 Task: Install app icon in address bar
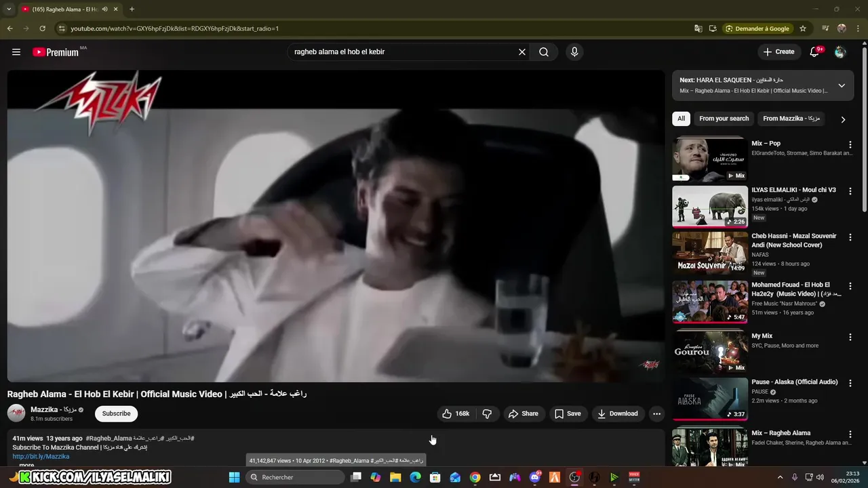tap(713, 28)
